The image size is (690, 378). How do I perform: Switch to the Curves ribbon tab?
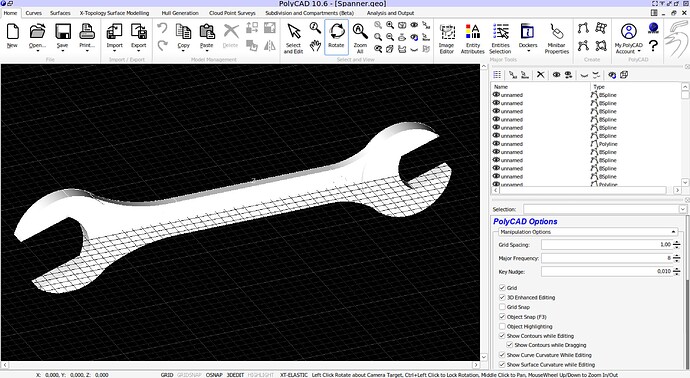tap(33, 13)
